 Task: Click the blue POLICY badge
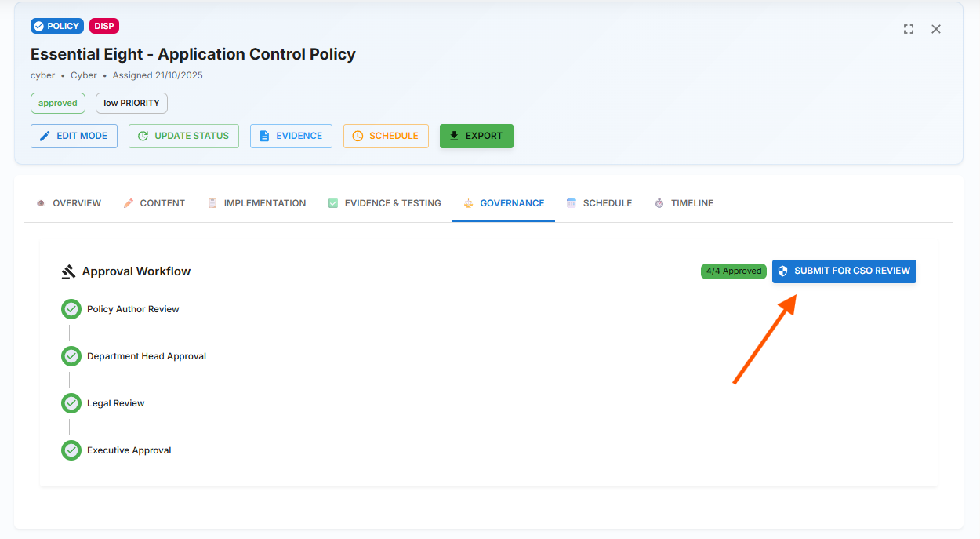[56, 26]
